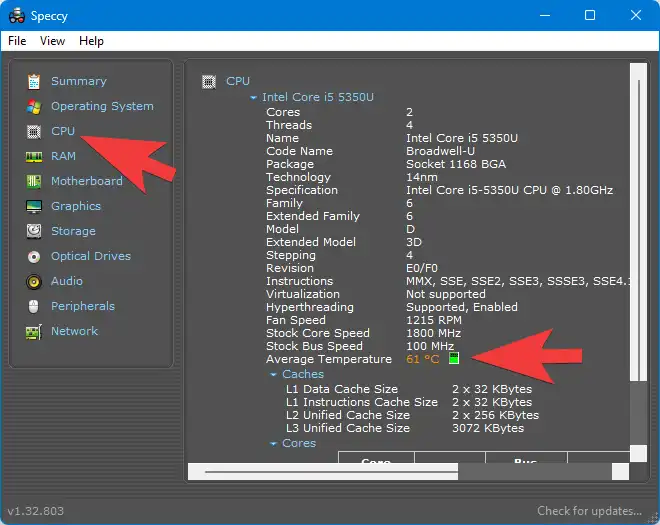Screen dimensions: 660x525
Task: Collapse the Caches section
Action: click(x=274, y=374)
